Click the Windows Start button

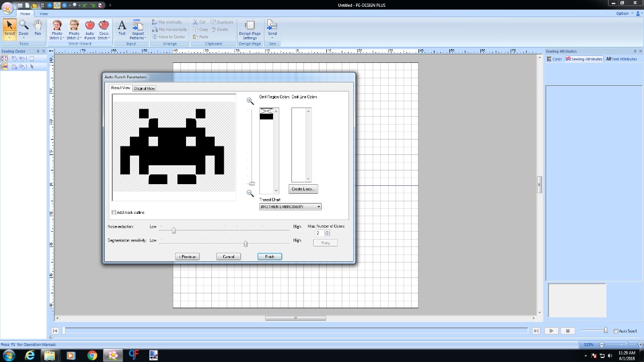[9, 356]
